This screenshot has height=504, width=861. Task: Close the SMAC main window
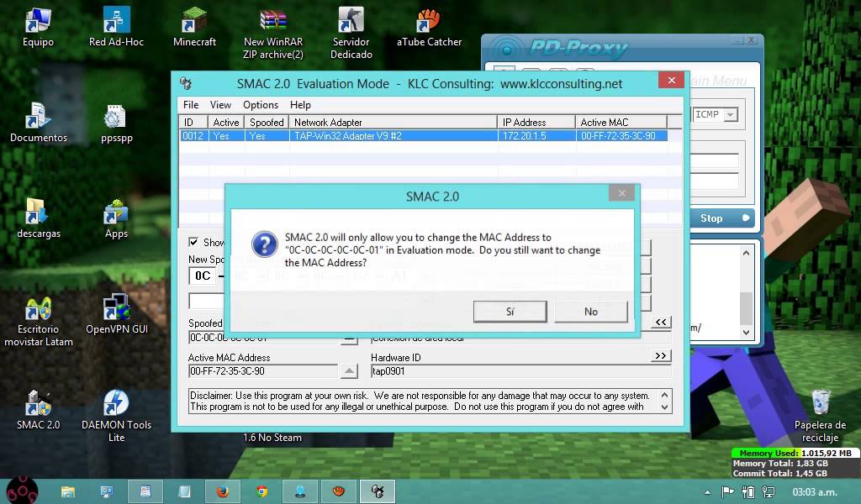671,80
